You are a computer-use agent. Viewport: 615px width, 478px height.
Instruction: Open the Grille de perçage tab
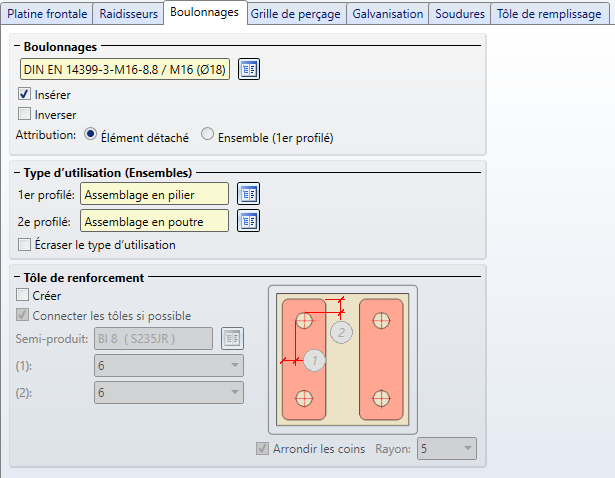pyautogui.click(x=295, y=14)
